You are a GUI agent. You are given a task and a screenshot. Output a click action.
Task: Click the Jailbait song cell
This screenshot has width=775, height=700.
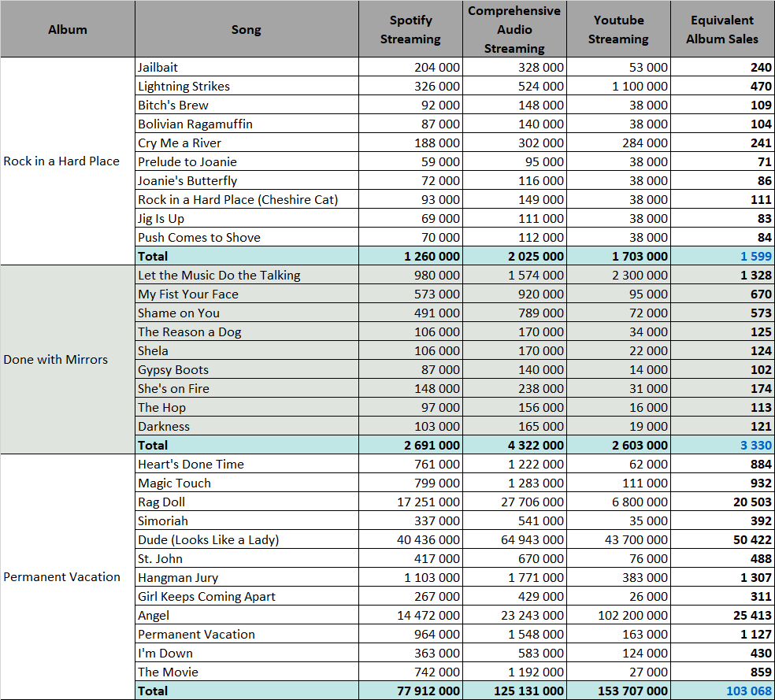[247, 67]
